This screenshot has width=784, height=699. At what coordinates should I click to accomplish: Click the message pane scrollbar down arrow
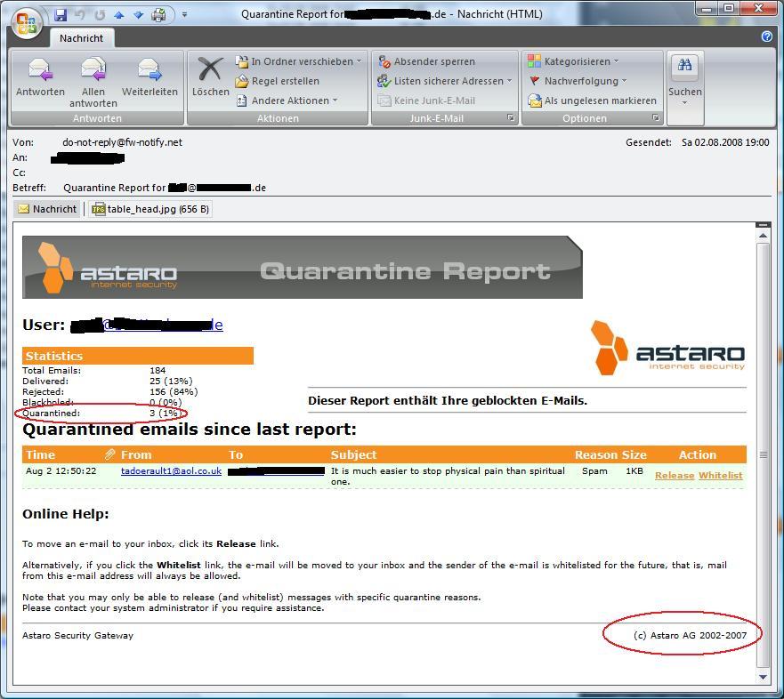pos(763,678)
